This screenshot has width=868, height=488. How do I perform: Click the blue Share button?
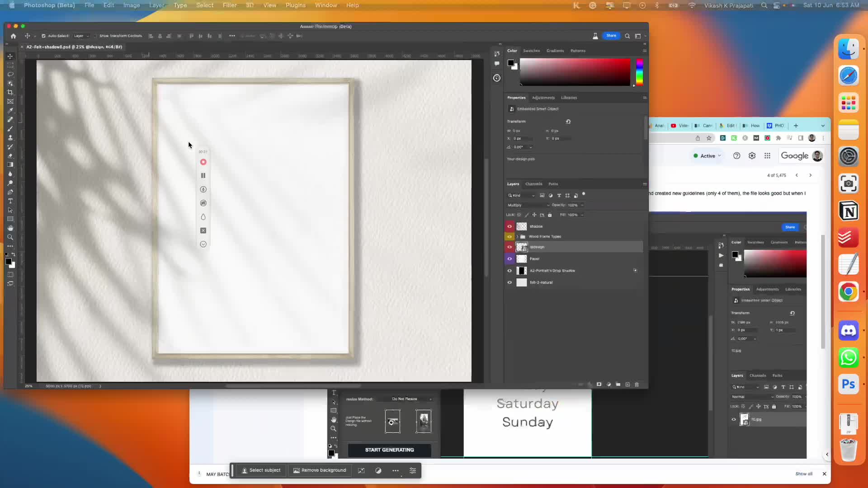pyautogui.click(x=611, y=36)
